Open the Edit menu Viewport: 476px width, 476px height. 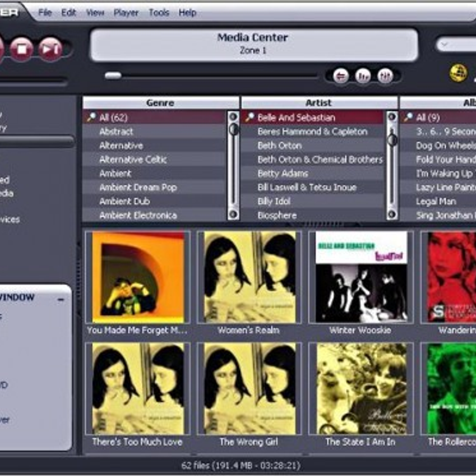coord(69,12)
